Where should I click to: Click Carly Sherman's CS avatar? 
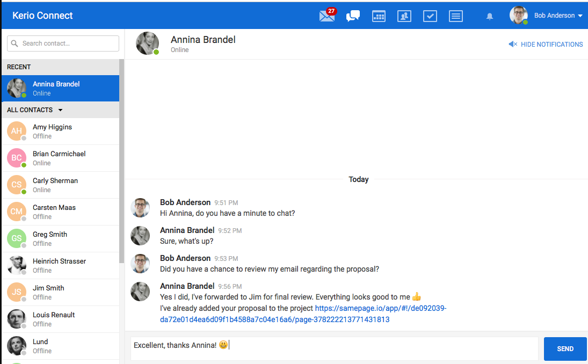(x=17, y=185)
